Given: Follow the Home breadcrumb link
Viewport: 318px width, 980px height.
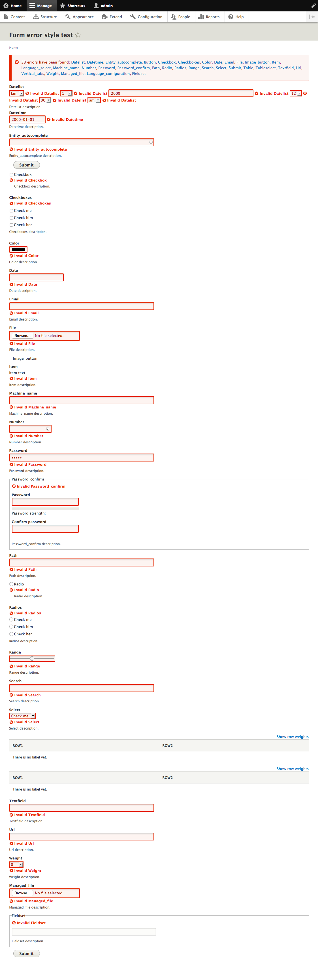Looking at the screenshot, I should click(13, 48).
